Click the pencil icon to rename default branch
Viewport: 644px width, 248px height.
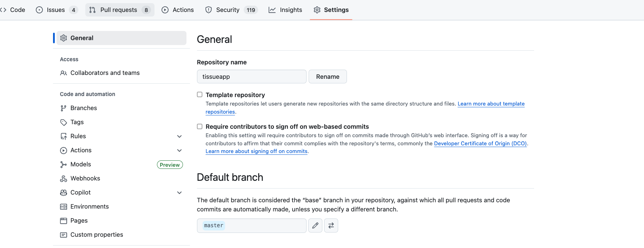click(x=315, y=225)
